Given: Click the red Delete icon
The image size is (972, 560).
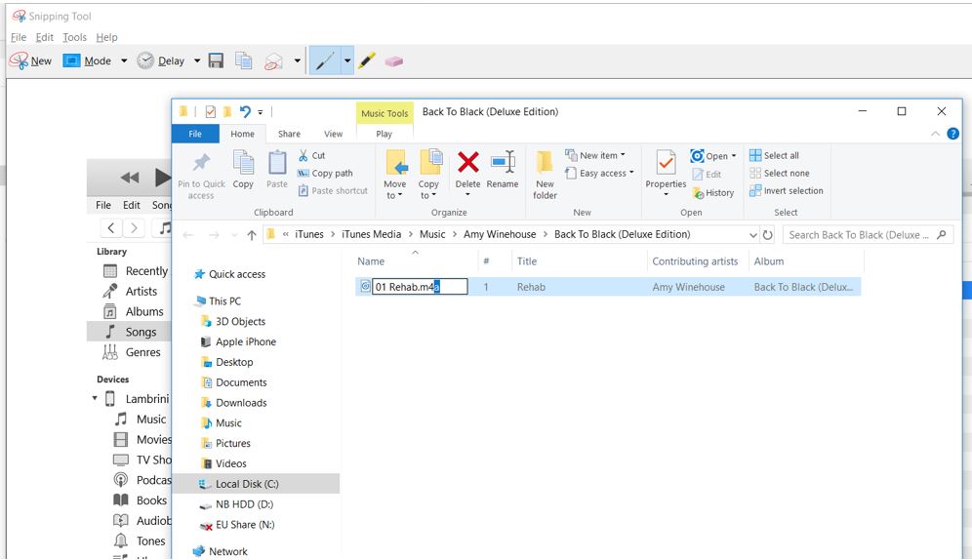Looking at the screenshot, I should [x=468, y=163].
